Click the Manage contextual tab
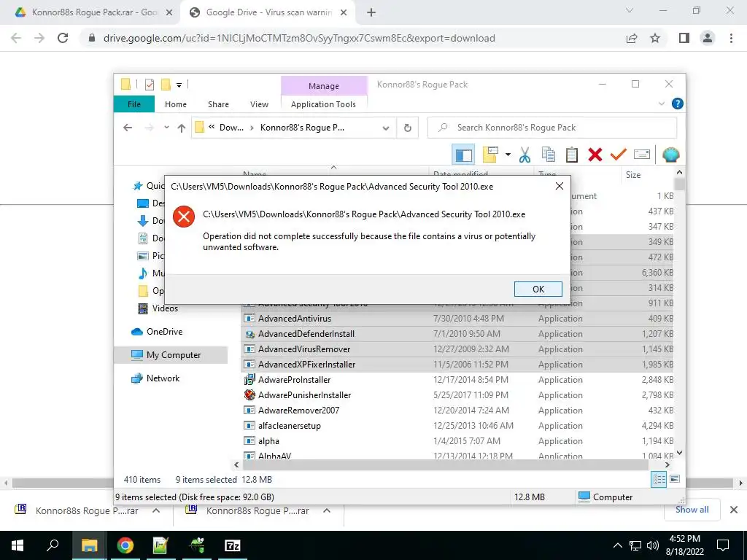 [324, 86]
